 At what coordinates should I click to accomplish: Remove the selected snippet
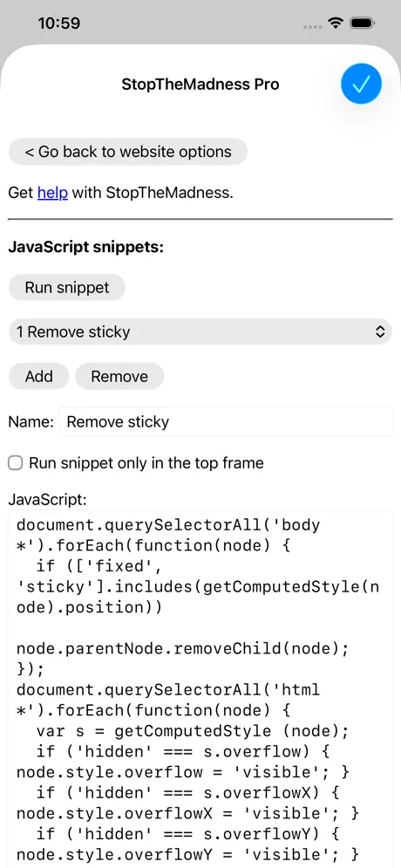(119, 377)
